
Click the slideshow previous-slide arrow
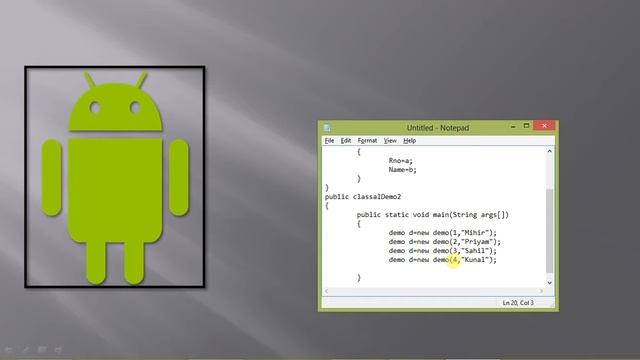pyautogui.click(x=9, y=349)
